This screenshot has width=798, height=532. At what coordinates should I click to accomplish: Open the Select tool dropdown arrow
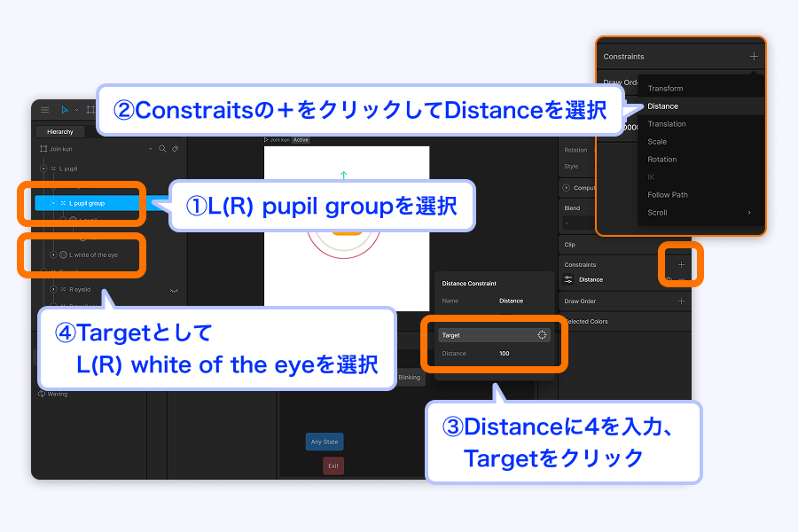77,110
